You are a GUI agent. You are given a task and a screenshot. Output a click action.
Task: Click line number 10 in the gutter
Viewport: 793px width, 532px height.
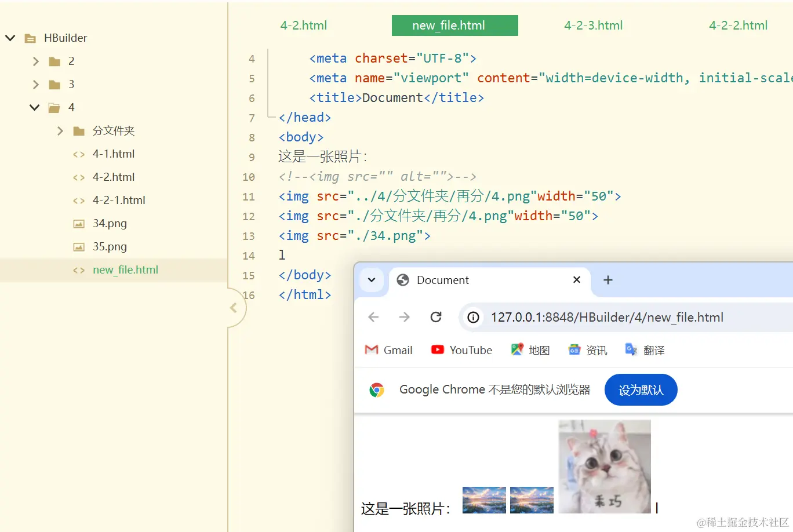pos(249,177)
